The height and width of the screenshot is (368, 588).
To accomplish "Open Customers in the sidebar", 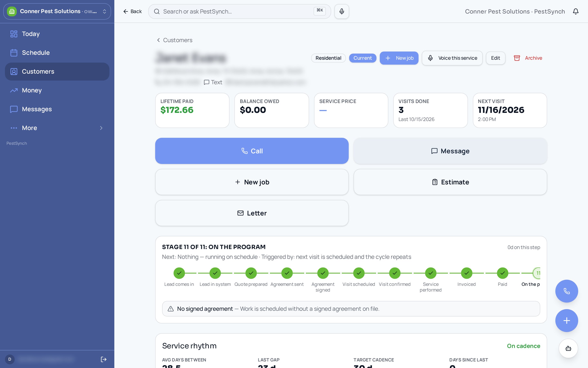I will [57, 72].
